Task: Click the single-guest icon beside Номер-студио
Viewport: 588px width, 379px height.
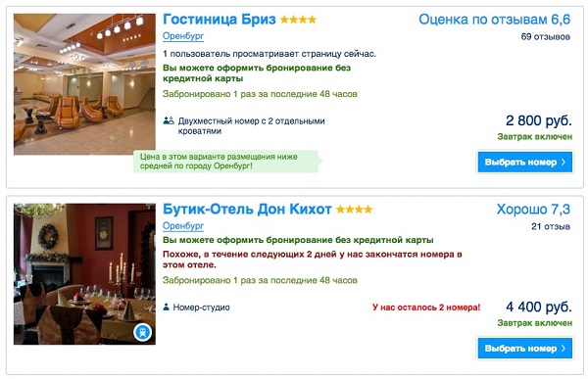Action: [167, 308]
